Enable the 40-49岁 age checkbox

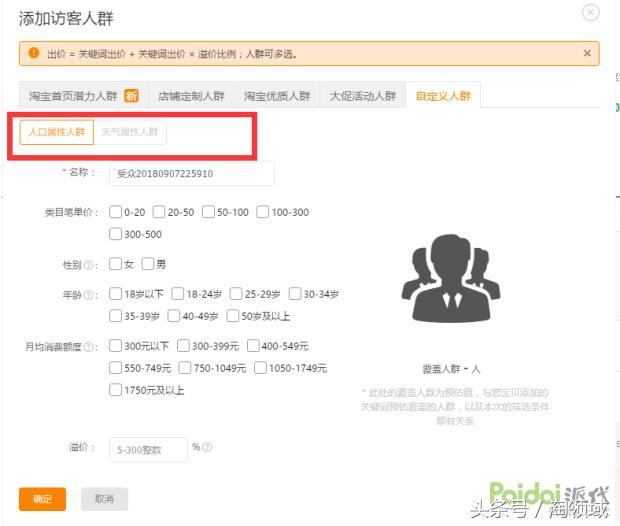click(x=174, y=316)
